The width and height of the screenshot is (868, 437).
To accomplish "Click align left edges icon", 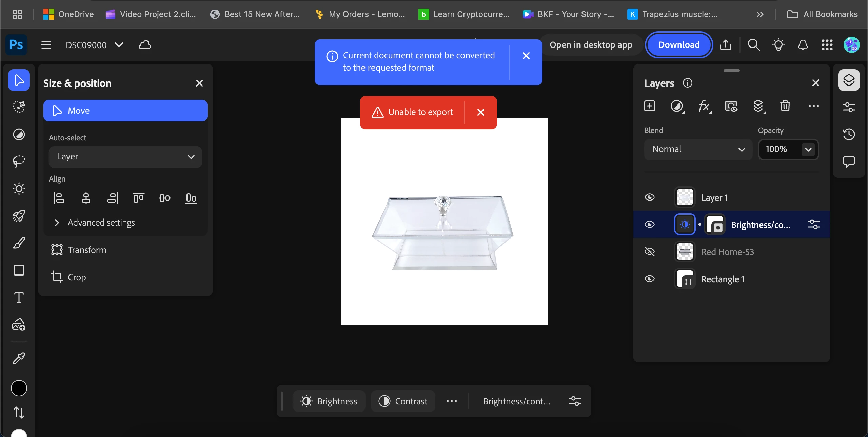I will [59, 198].
